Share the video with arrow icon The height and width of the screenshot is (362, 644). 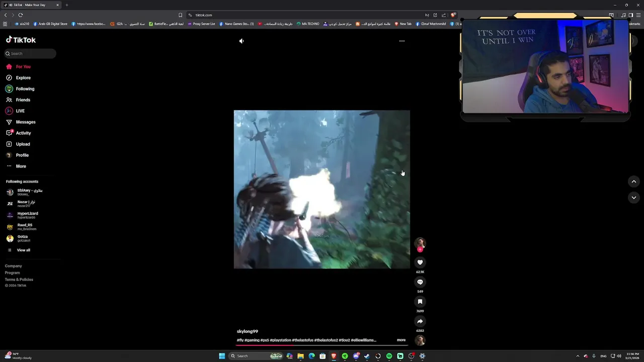pos(420,321)
